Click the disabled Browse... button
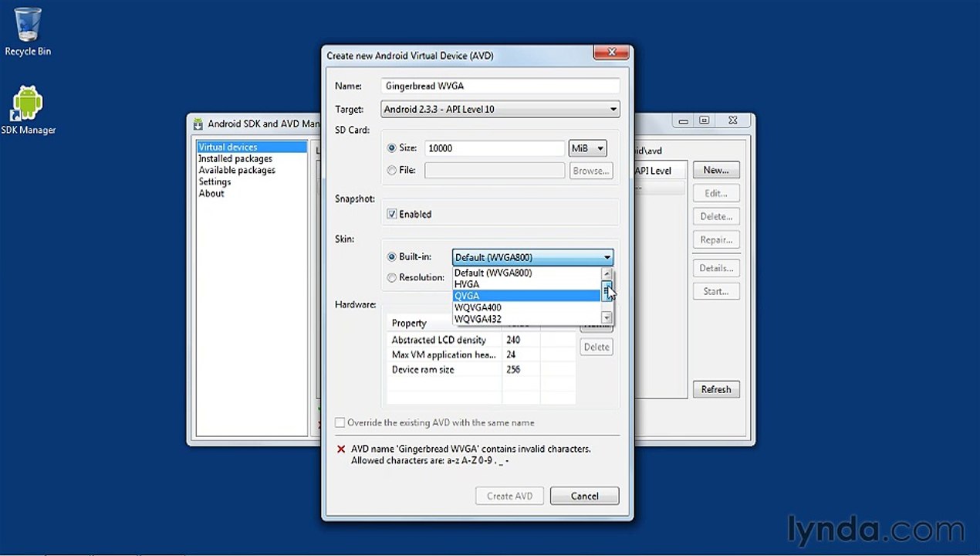Screen dimensions: 980x556 [x=592, y=171]
